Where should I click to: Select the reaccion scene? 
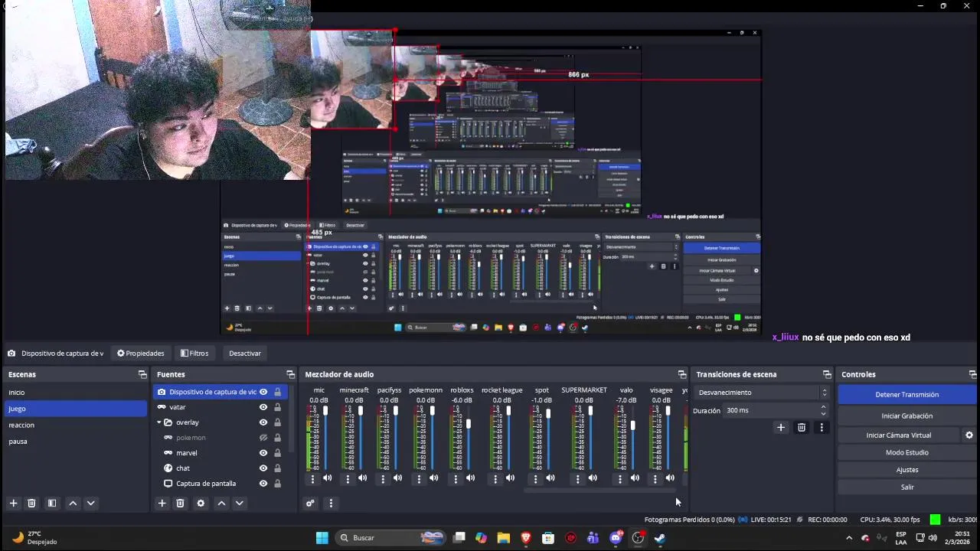point(76,425)
